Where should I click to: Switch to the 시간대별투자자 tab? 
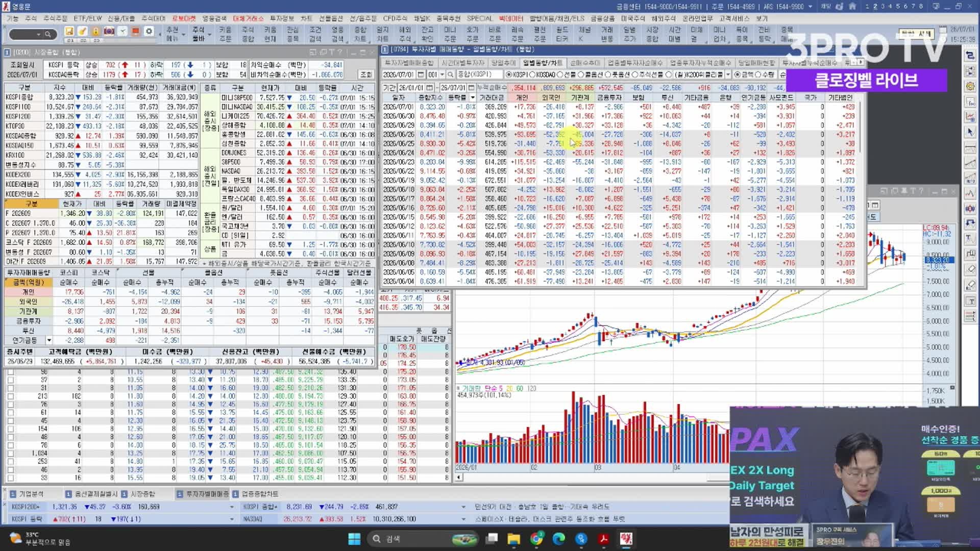463,63
